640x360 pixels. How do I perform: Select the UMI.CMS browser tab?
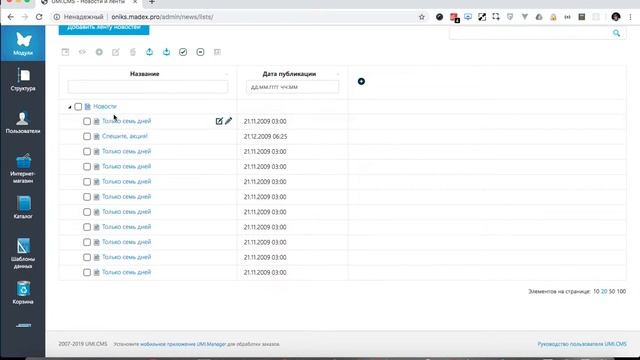click(88, 2)
